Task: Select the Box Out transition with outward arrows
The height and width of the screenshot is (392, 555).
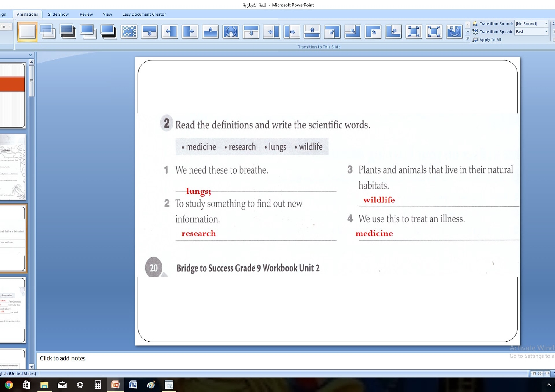Action: tap(434, 32)
